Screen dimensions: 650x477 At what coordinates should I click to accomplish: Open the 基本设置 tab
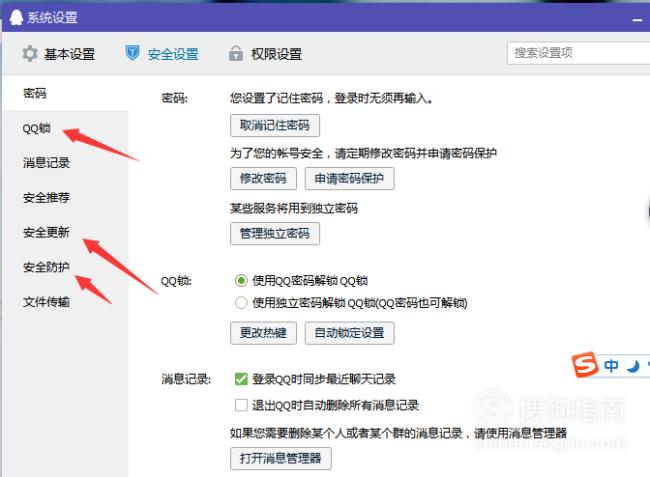click(58, 54)
